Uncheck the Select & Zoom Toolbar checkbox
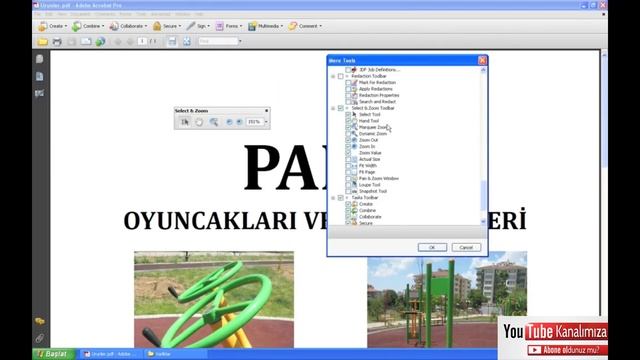Screen dimensions: 640x360 coord(340,108)
